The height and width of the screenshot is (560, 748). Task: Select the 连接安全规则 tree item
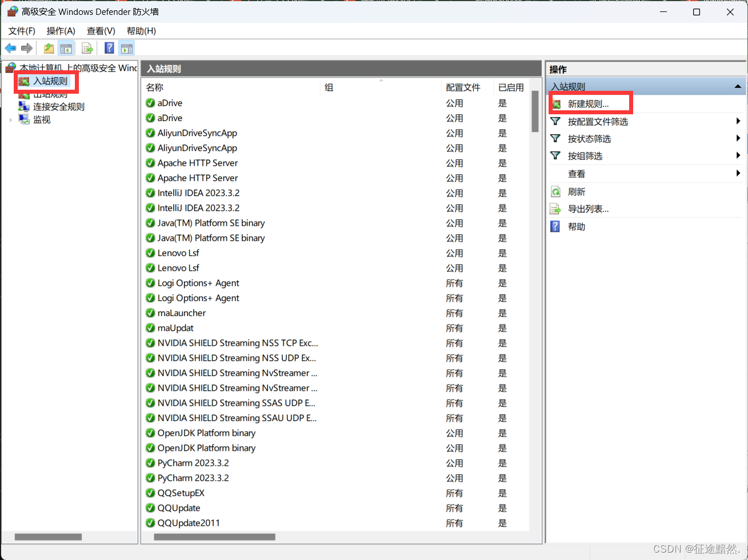tap(59, 106)
